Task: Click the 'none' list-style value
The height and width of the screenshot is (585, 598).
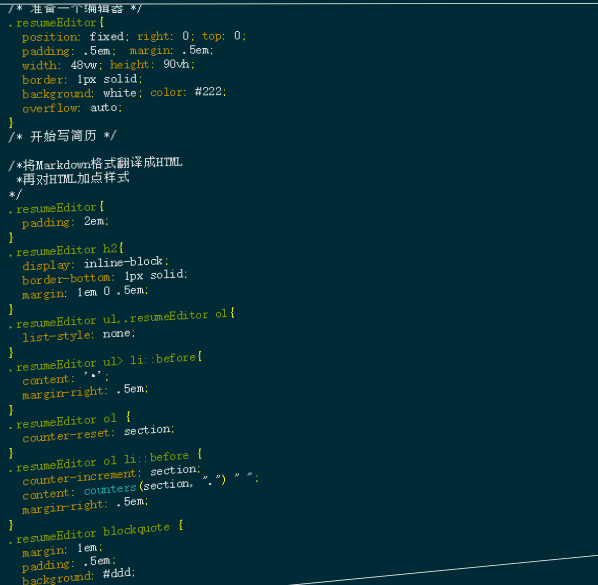Action: click(x=116, y=334)
